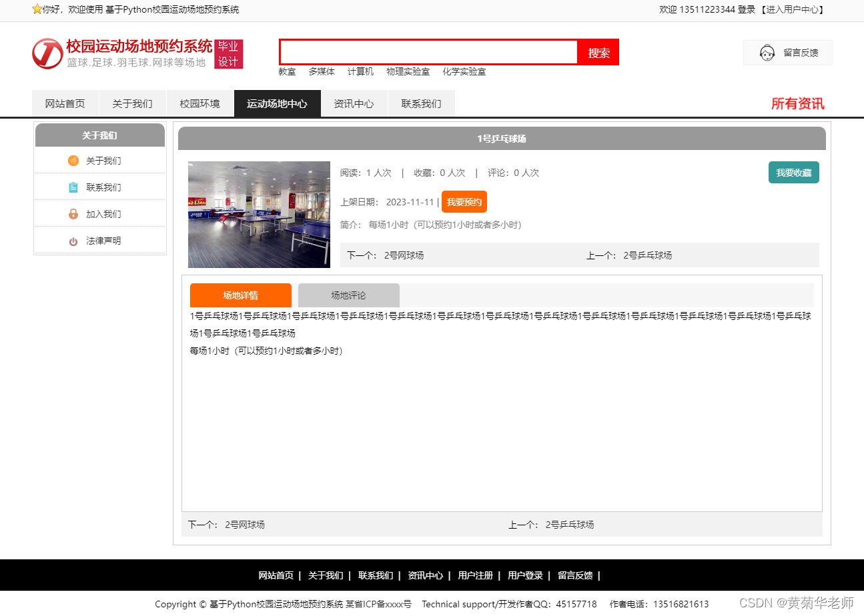This screenshot has height=616, width=864.
Task: Click the 所有资讯 red link
Action: tap(798, 103)
